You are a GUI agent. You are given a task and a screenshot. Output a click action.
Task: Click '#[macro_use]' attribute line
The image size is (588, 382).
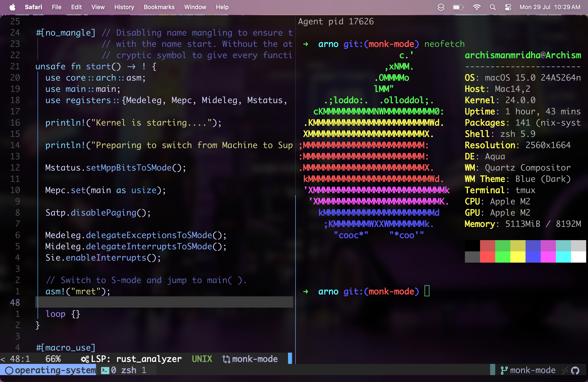point(66,348)
